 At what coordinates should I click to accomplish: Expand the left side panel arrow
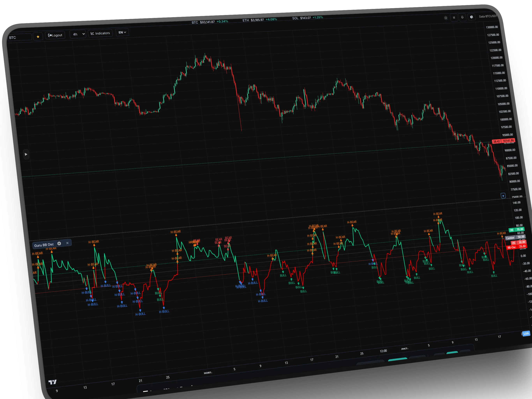coord(26,154)
